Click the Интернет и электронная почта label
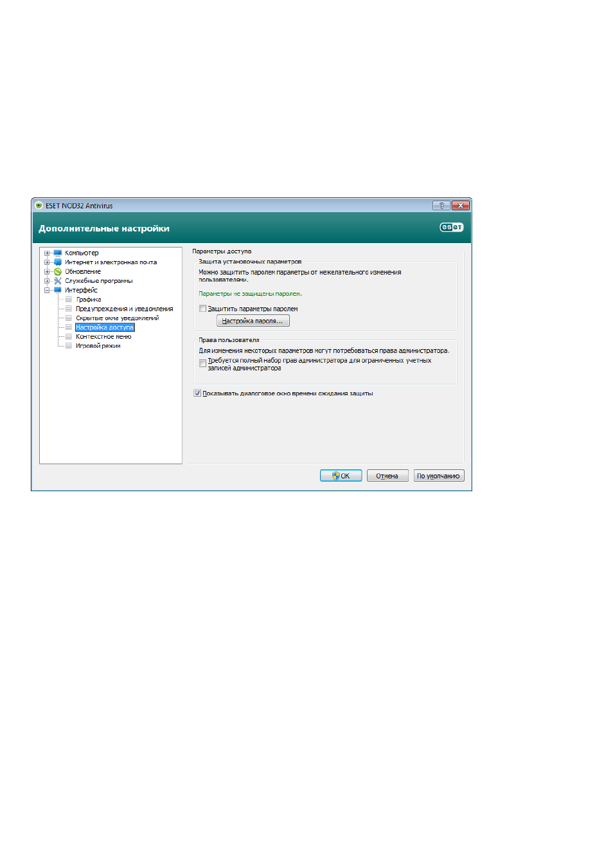This screenshot has width=613, height=868. pos(111,262)
